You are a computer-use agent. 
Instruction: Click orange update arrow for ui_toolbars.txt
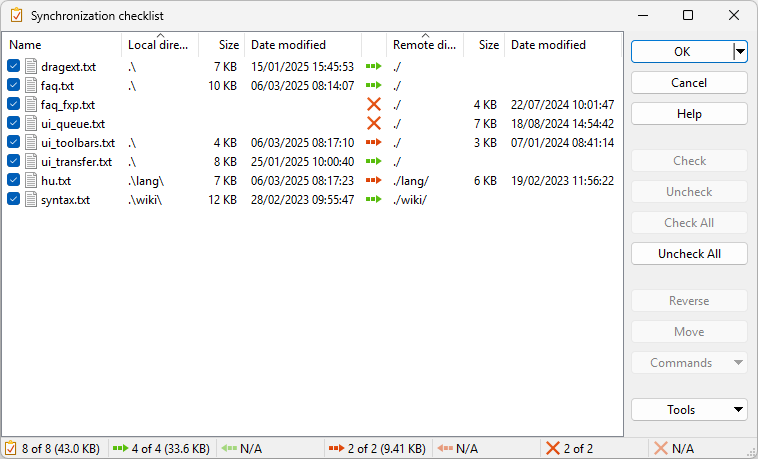374,143
